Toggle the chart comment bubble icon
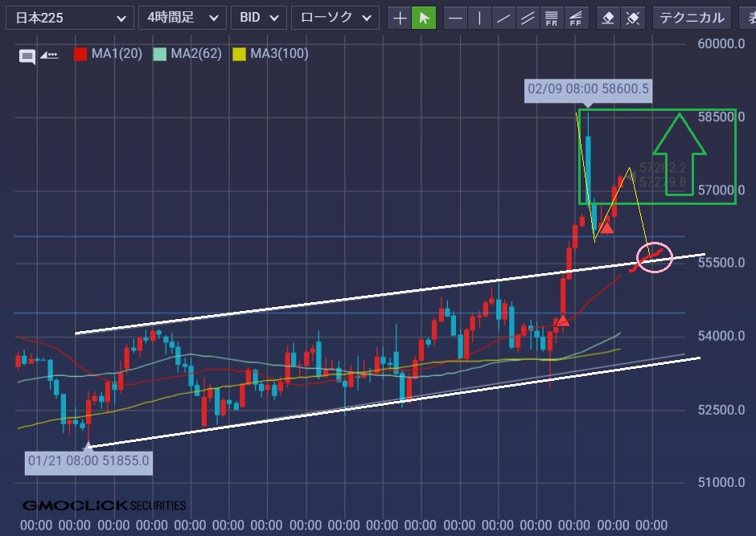Screen dimensions: 756x536 [27, 55]
